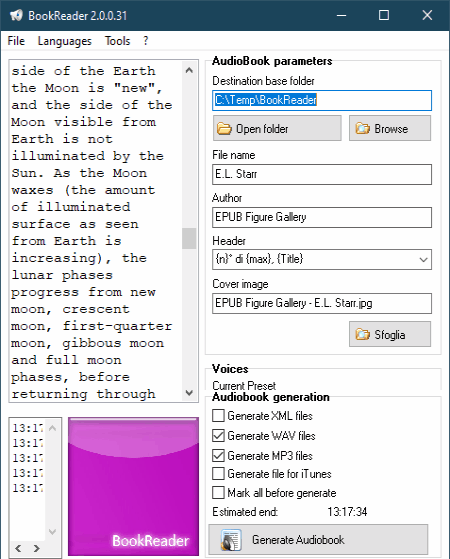450x559 pixels.
Task: Click the Generate Audiobook document icon
Action: (231, 540)
